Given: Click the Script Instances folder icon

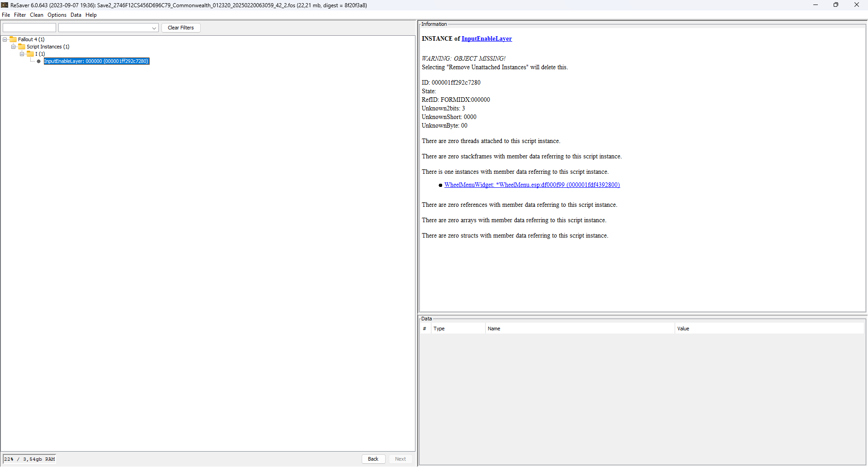Looking at the screenshot, I should [x=22, y=47].
